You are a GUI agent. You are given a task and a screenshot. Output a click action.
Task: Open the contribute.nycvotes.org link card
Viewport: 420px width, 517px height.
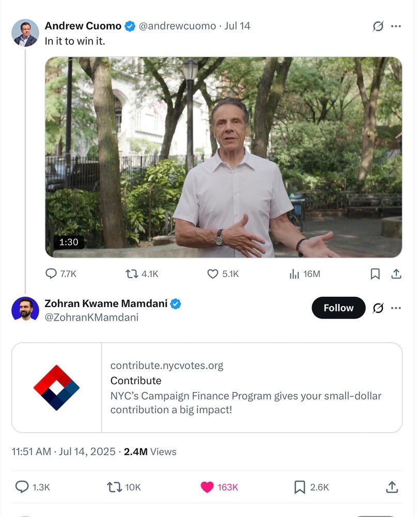[x=207, y=387]
